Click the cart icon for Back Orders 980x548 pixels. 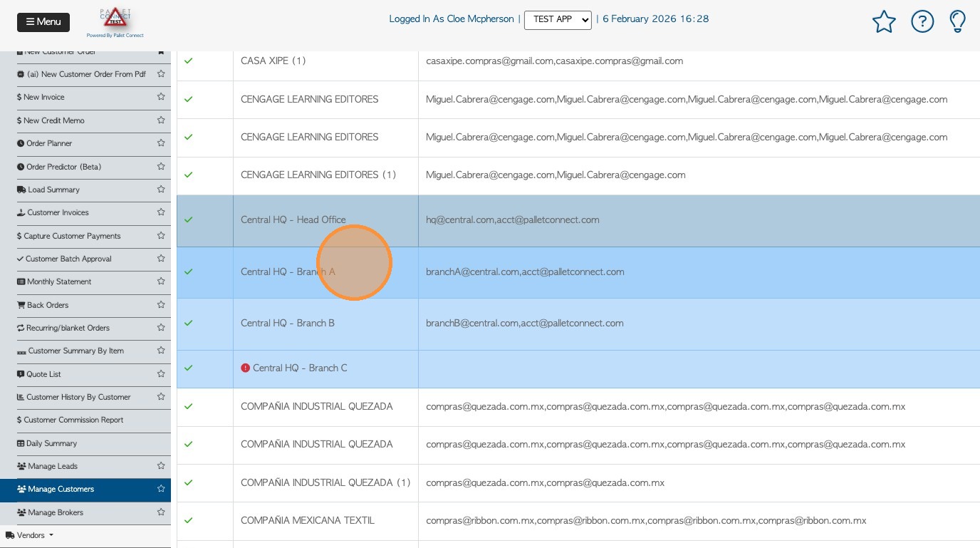click(x=21, y=305)
